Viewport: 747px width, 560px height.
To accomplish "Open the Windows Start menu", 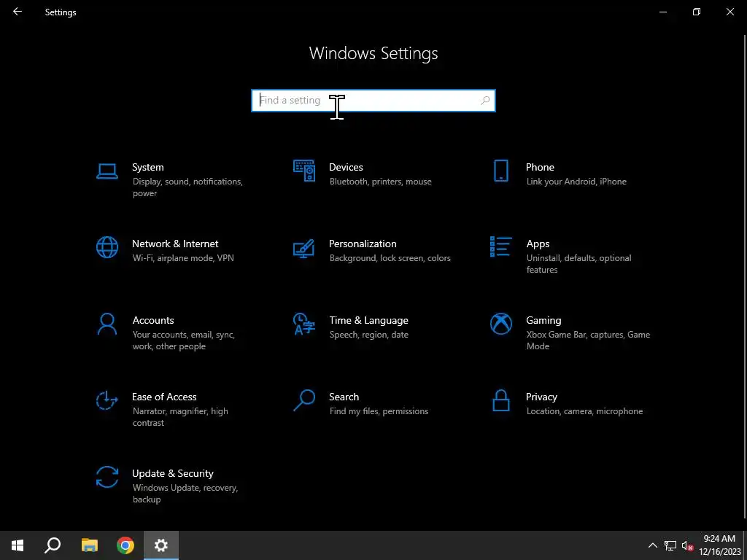I will click(18, 545).
